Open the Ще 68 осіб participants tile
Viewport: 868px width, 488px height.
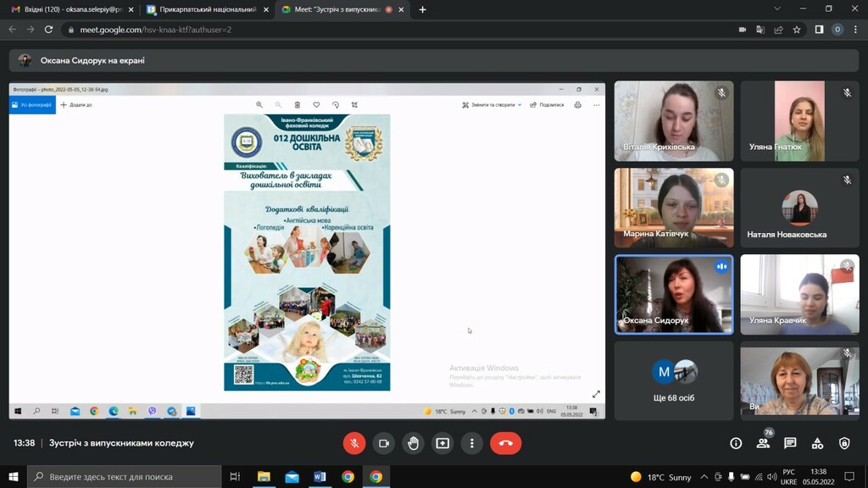(x=673, y=380)
